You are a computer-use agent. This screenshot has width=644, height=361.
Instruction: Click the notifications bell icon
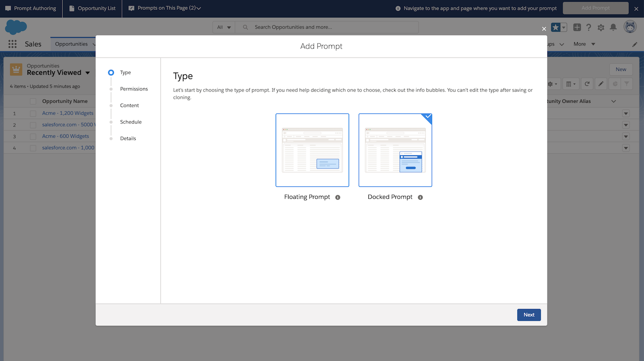click(613, 27)
